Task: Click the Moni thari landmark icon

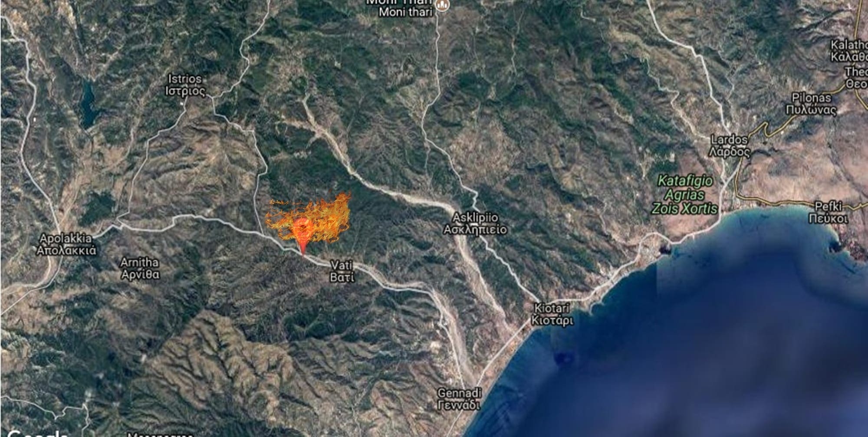Action: click(x=443, y=5)
